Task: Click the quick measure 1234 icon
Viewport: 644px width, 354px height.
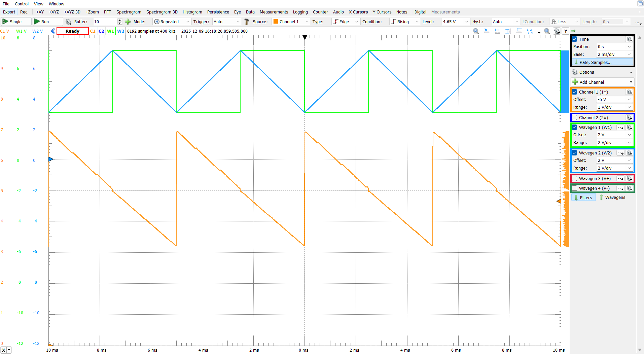Action: [x=530, y=31]
